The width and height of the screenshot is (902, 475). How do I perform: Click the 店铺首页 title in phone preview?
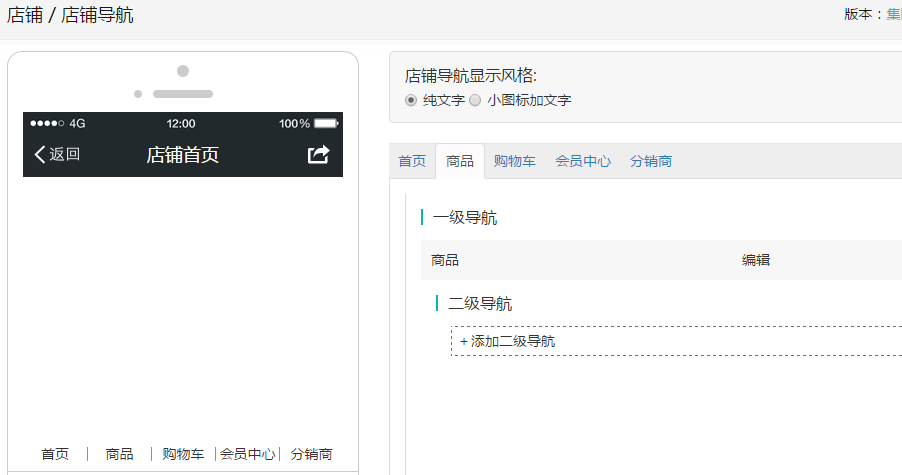[x=182, y=154]
